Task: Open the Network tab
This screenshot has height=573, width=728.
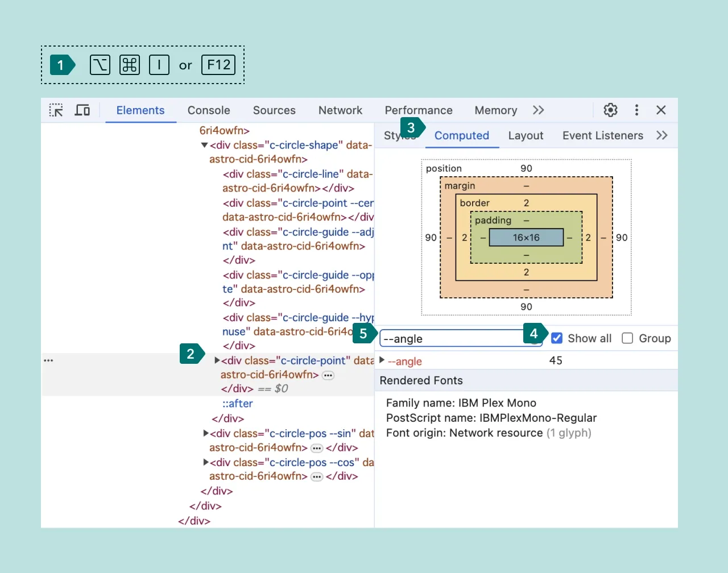Action: pyautogui.click(x=340, y=110)
